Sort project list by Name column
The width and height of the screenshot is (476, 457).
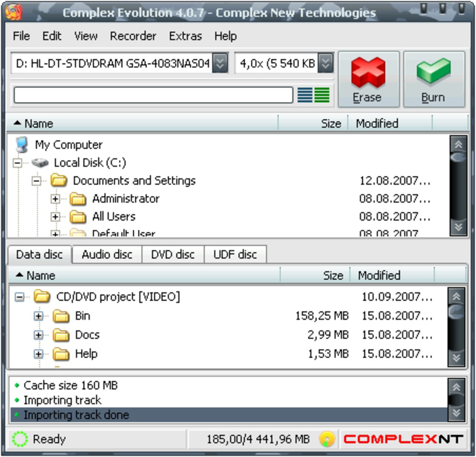(x=144, y=275)
